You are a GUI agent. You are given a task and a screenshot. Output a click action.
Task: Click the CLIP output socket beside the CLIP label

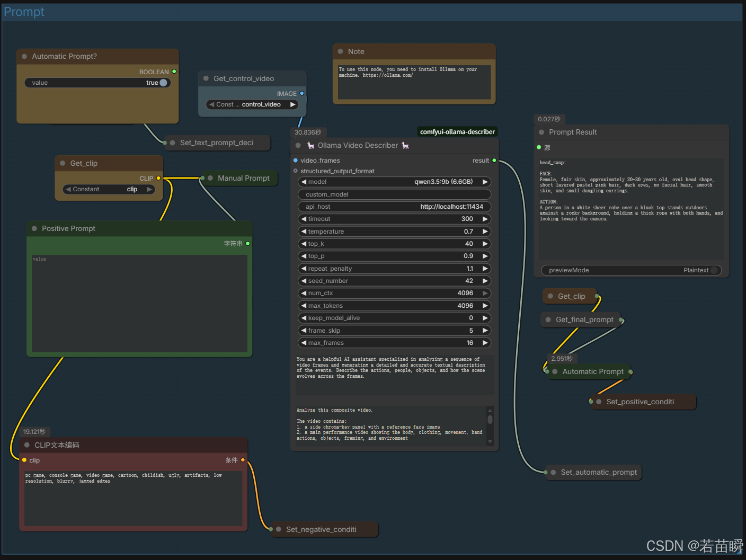pyautogui.click(x=158, y=178)
